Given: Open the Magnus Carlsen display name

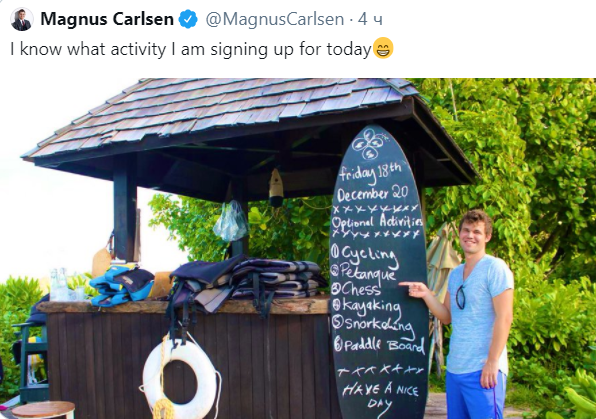Looking at the screenshot, I should [x=107, y=19].
